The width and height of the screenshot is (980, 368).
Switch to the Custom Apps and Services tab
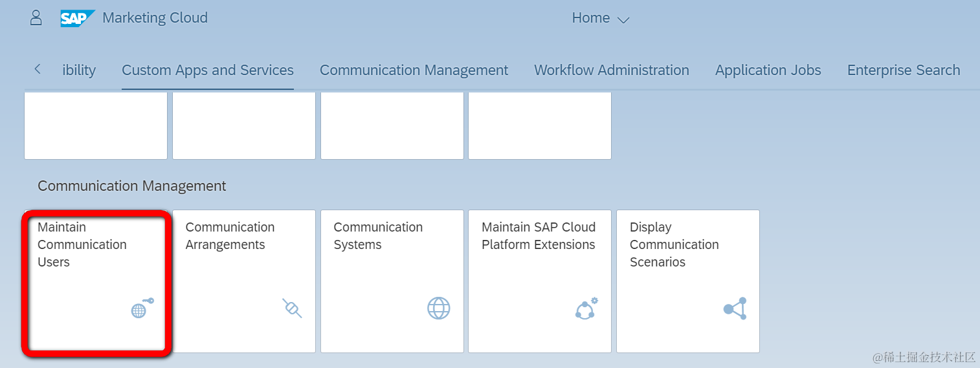(x=208, y=70)
